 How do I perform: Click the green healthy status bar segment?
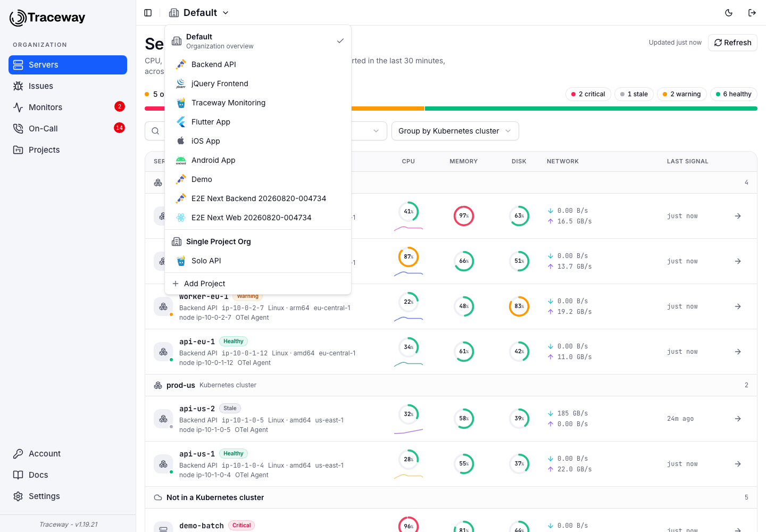[x=591, y=109]
